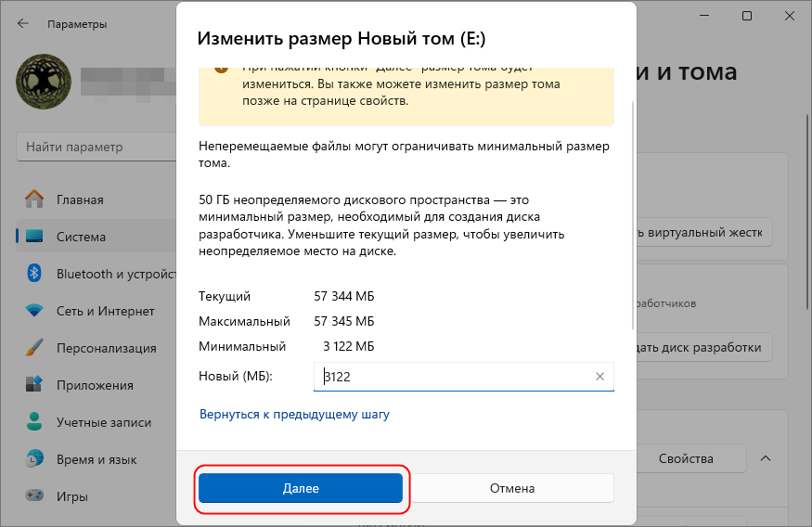Click the Time and language (Время и язык) icon

click(34, 459)
